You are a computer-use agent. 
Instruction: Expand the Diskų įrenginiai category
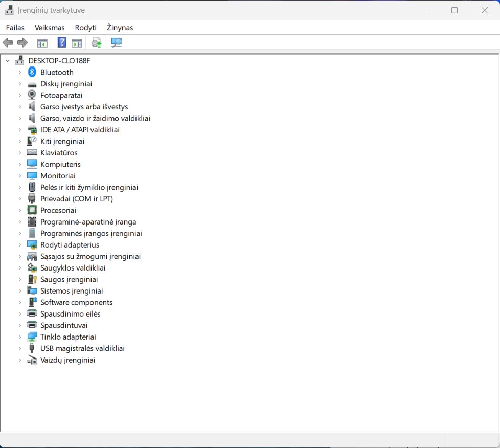point(20,84)
